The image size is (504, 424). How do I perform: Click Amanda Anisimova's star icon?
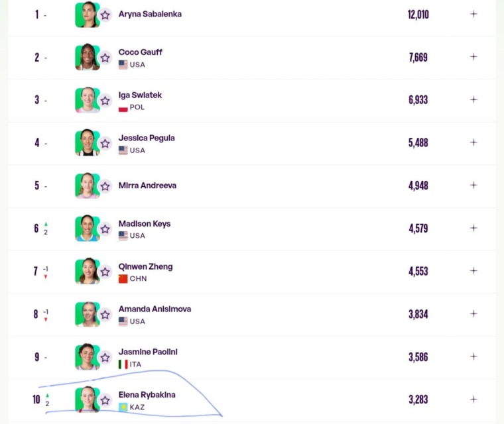point(105,315)
